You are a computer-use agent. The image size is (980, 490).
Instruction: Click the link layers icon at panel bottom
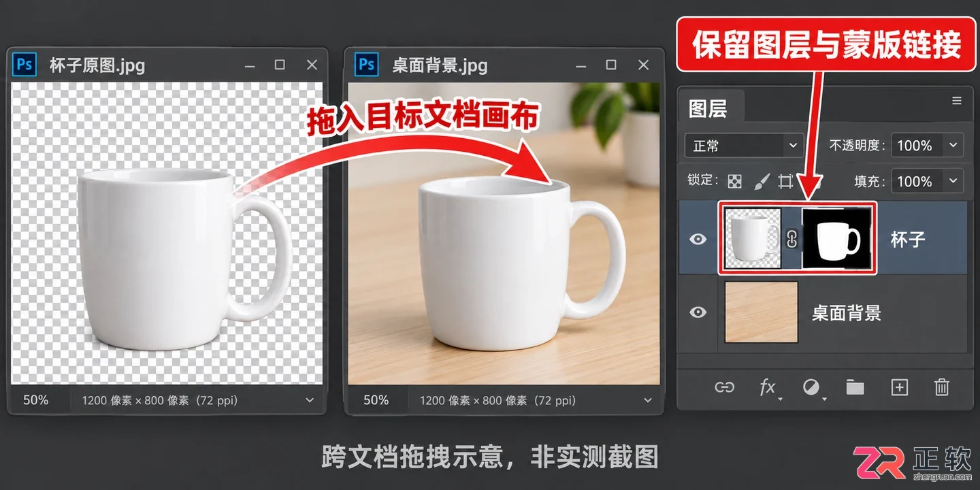point(724,387)
